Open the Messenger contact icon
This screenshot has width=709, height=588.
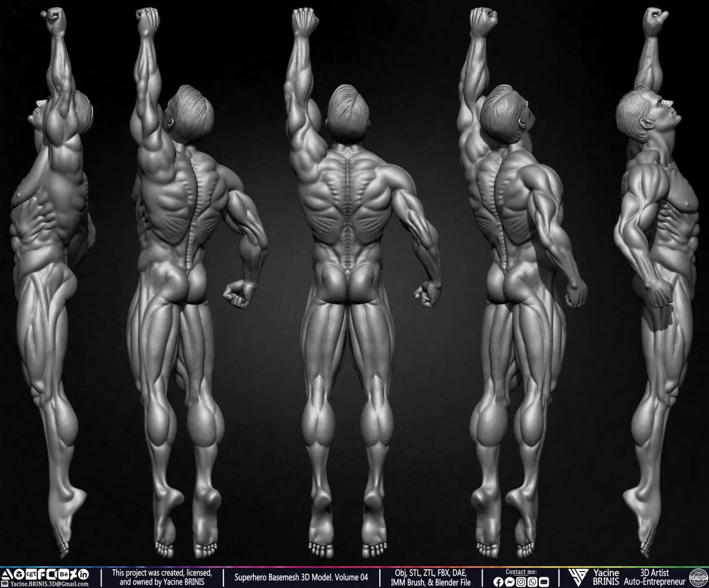[510, 582]
